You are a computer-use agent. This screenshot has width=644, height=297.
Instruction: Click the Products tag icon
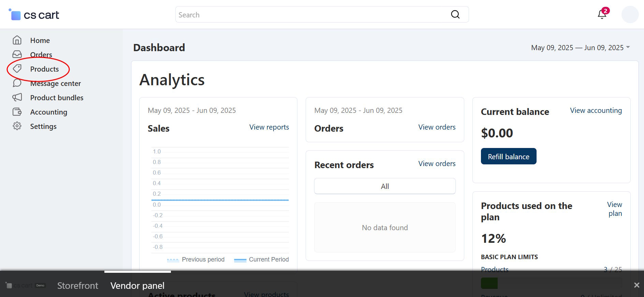(x=17, y=69)
